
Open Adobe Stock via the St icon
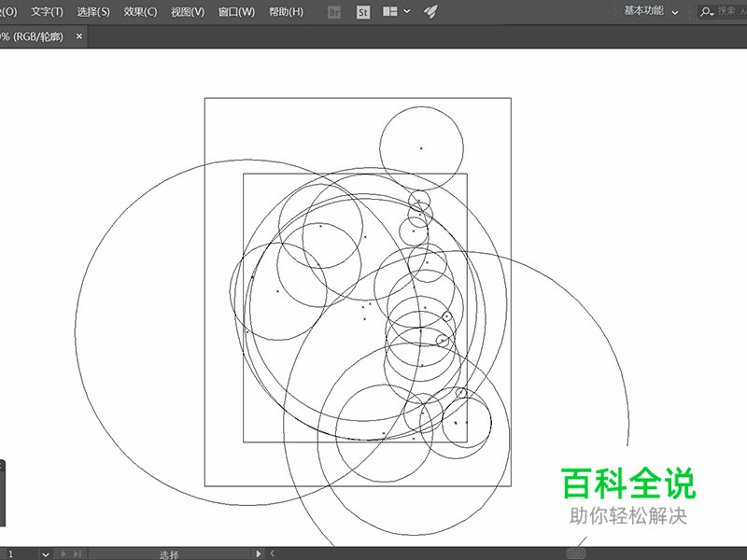364,13
